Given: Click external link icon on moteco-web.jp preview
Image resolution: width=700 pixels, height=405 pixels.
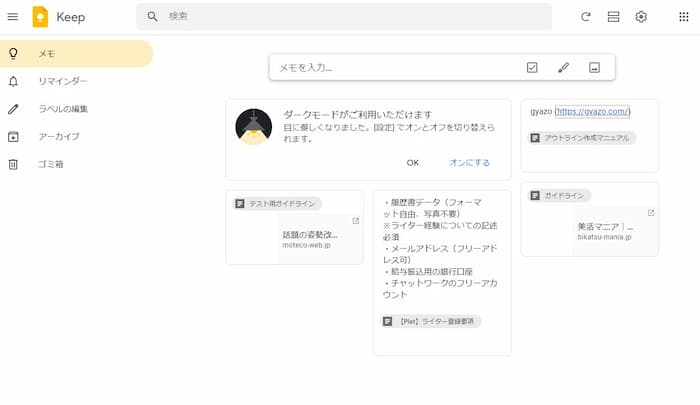Looking at the screenshot, I should pos(355,221).
